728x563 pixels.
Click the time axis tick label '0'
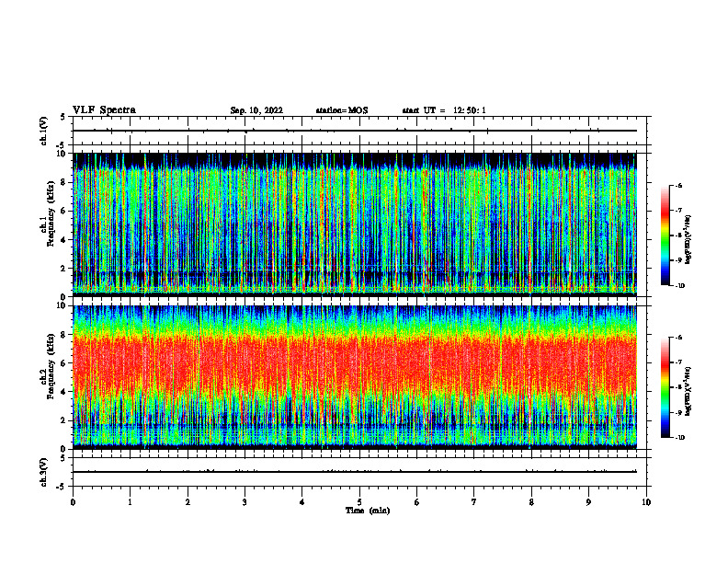coord(73,502)
